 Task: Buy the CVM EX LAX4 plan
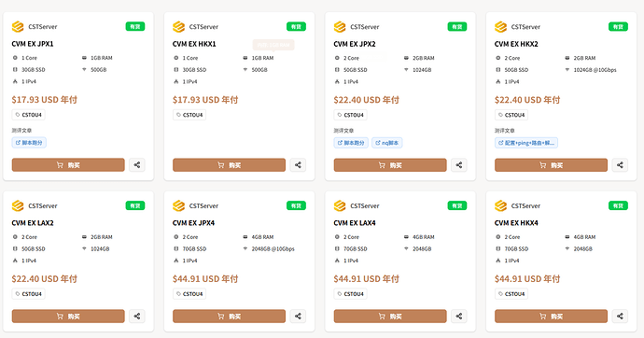tap(390, 317)
